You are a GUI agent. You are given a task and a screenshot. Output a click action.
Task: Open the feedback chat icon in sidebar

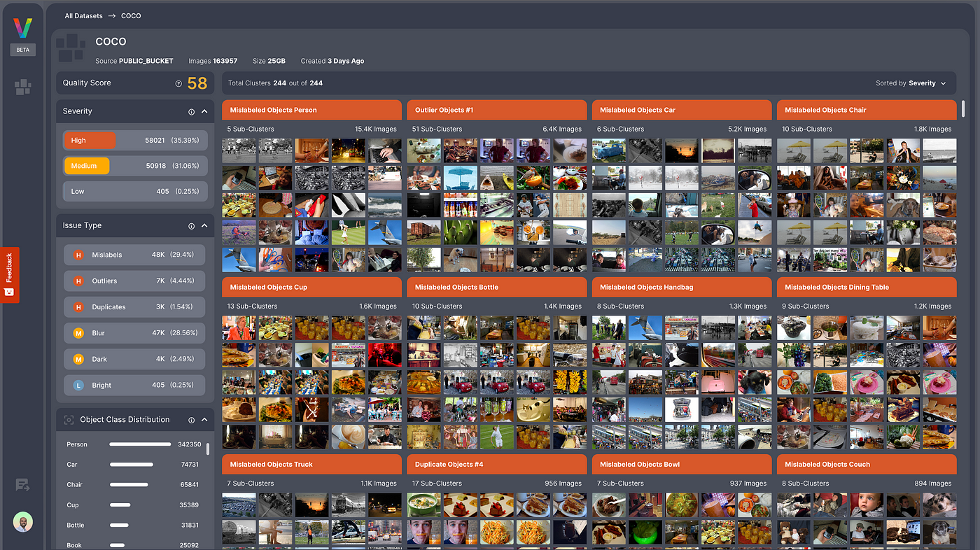(x=22, y=485)
